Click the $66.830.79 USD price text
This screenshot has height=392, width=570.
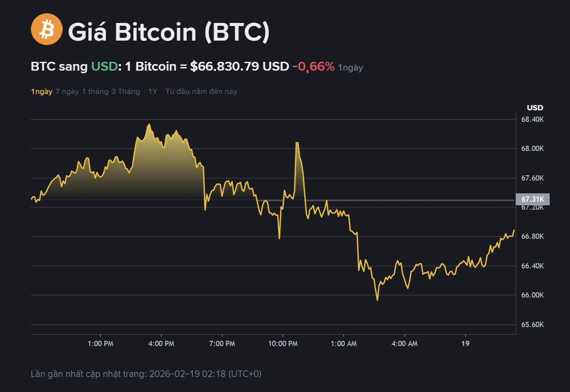pyautogui.click(x=239, y=67)
